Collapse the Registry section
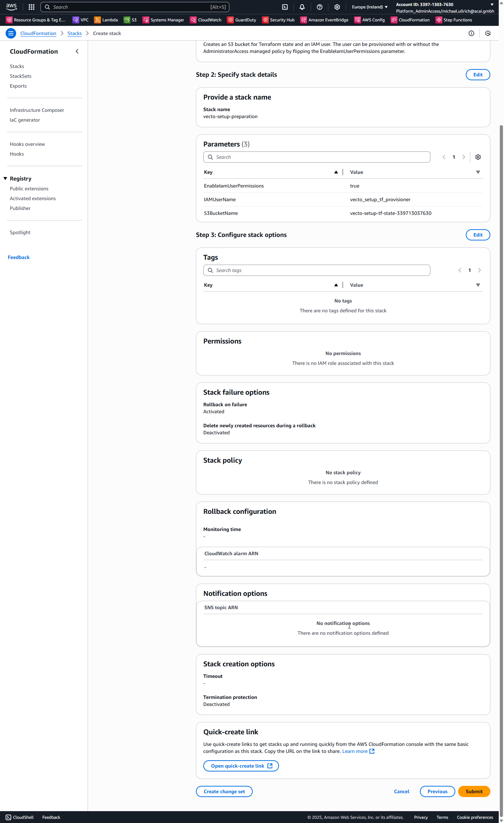 pyautogui.click(x=5, y=178)
